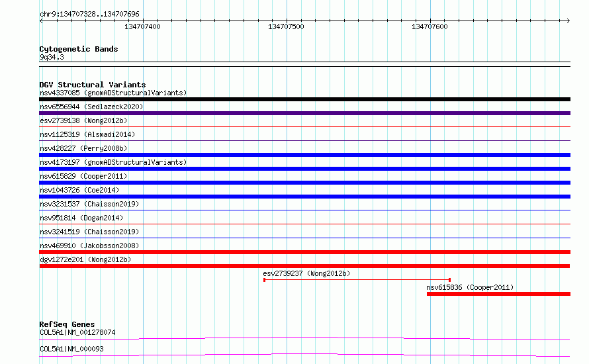The height and width of the screenshot is (364, 589).
Task: Click the magenta line under COL5A1|NM_000093
Action: click(x=304, y=355)
